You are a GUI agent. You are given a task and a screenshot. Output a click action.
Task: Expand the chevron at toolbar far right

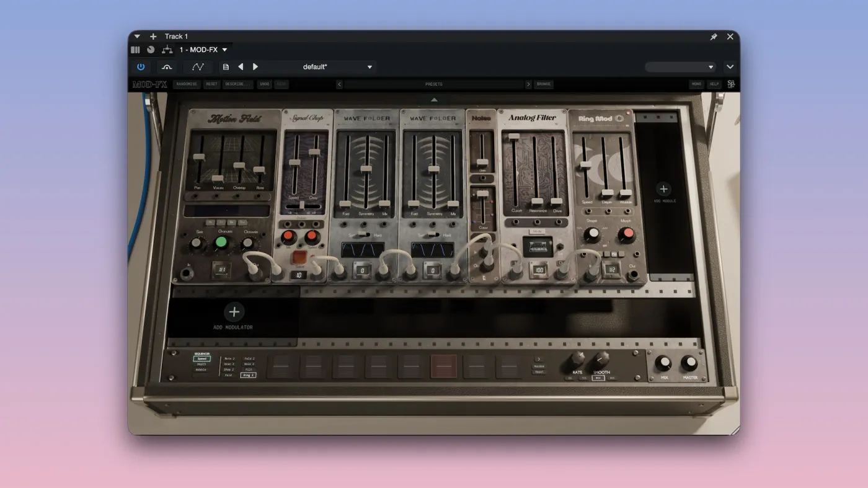pos(730,67)
